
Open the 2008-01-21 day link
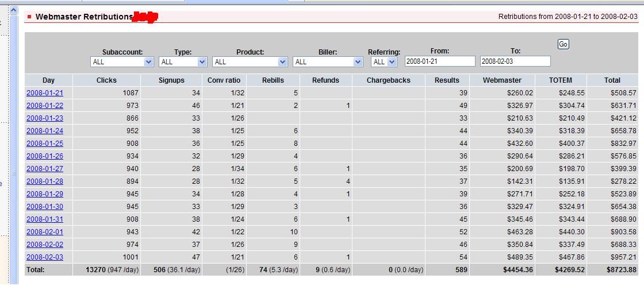click(x=45, y=93)
